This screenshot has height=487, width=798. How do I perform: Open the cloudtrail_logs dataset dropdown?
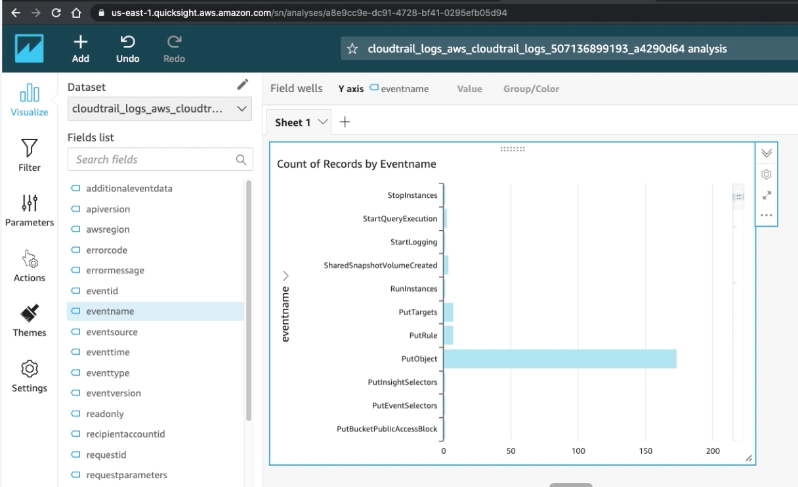[159, 109]
